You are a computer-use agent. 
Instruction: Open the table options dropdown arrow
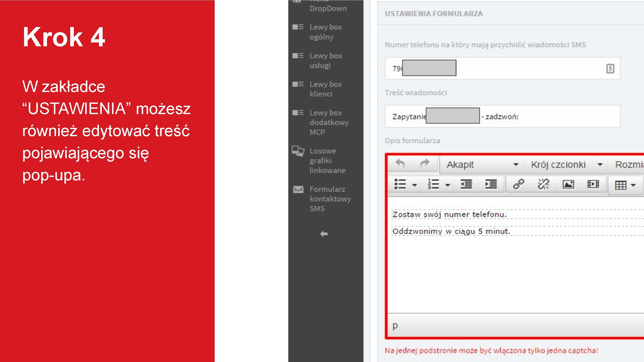pos(633,185)
